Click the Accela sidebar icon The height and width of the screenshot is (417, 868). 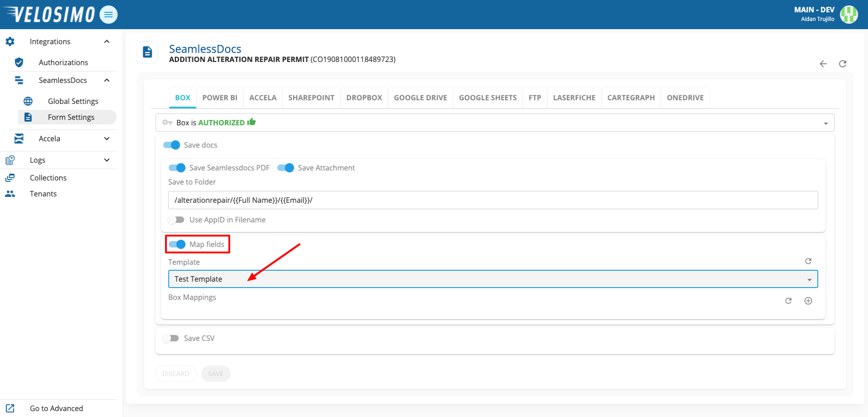19,139
